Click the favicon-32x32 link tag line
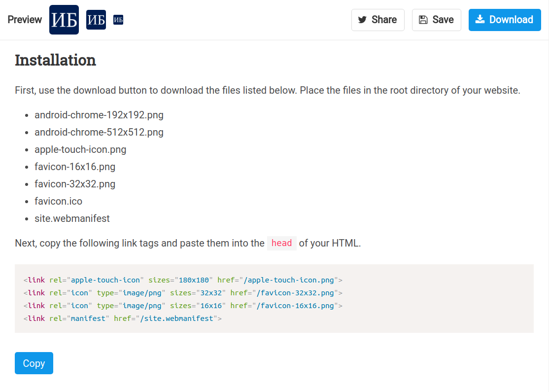 point(183,293)
